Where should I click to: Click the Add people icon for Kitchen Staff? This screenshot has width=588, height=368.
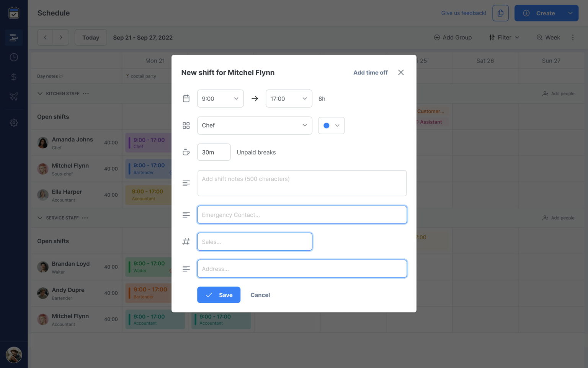pos(545,93)
